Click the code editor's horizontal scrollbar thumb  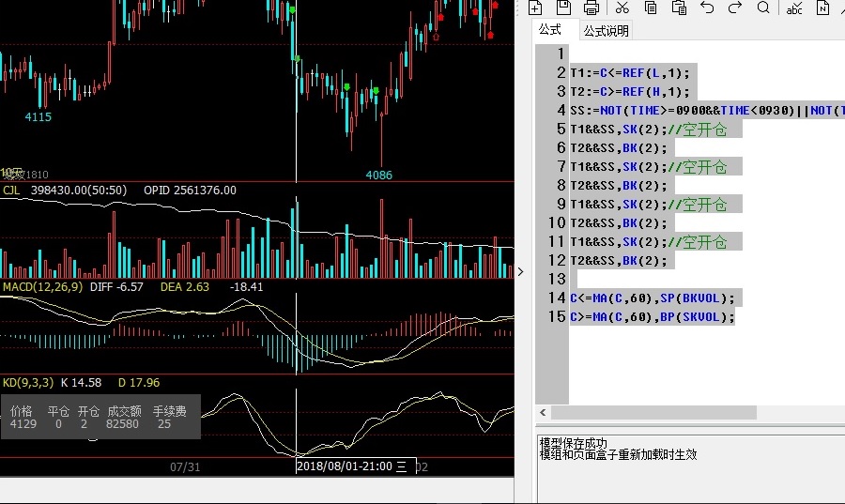[x=653, y=413]
